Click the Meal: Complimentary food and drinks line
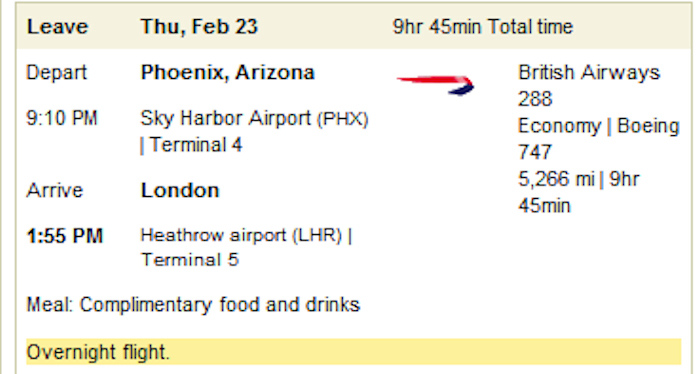The image size is (700, 374). pos(193,305)
